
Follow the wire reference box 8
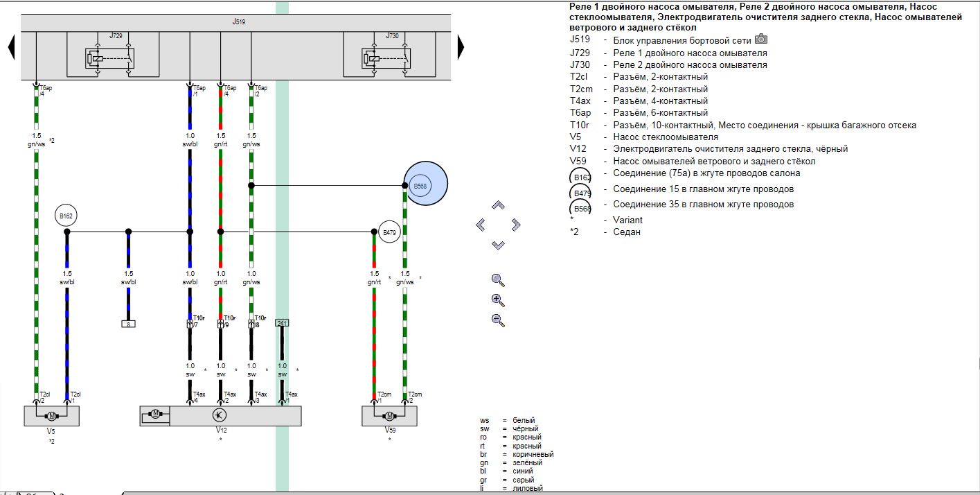tap(128, 324)
